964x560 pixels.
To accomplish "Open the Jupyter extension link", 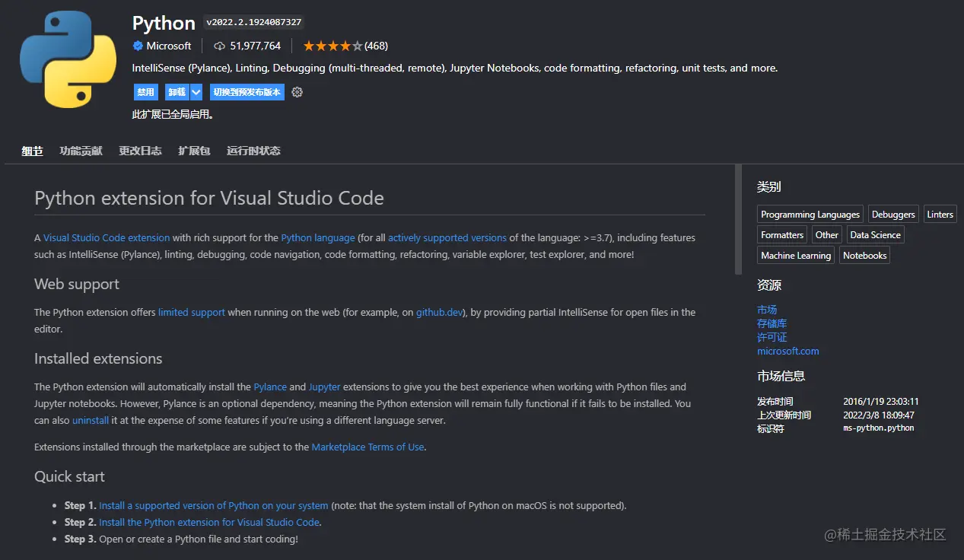I will (325, 387).
